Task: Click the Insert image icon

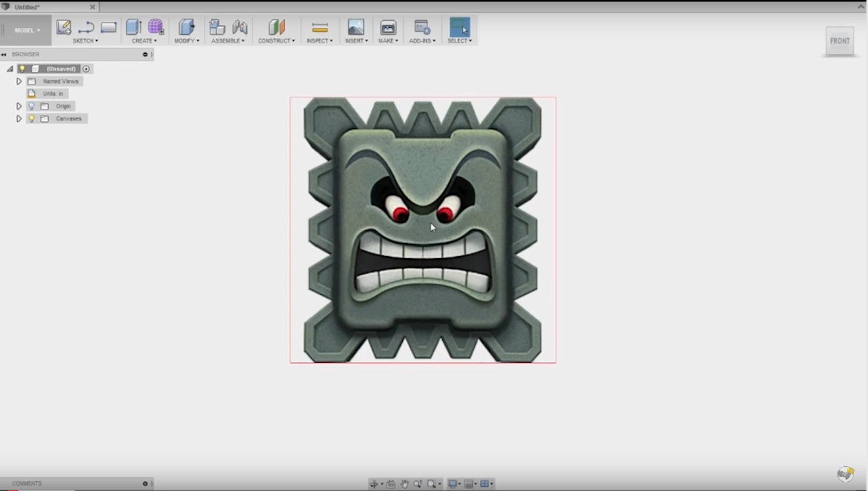Action: [x=356, y=26]
